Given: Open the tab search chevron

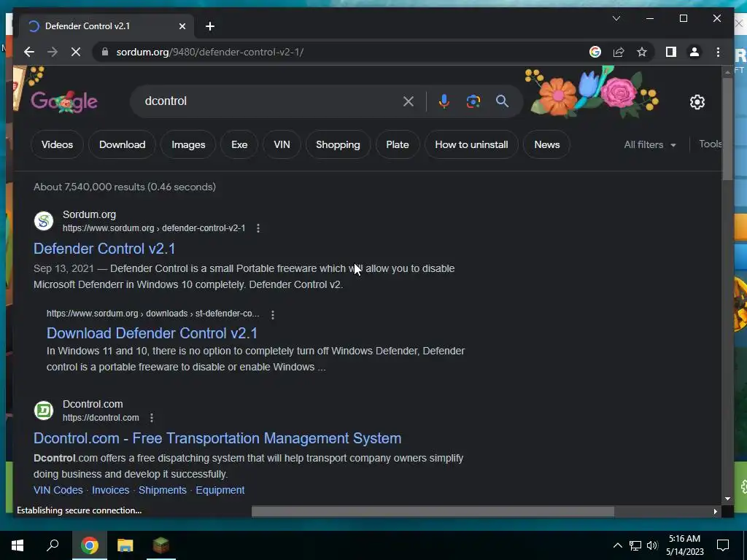Looking at the screenshot, I should [x=616, y=18].
